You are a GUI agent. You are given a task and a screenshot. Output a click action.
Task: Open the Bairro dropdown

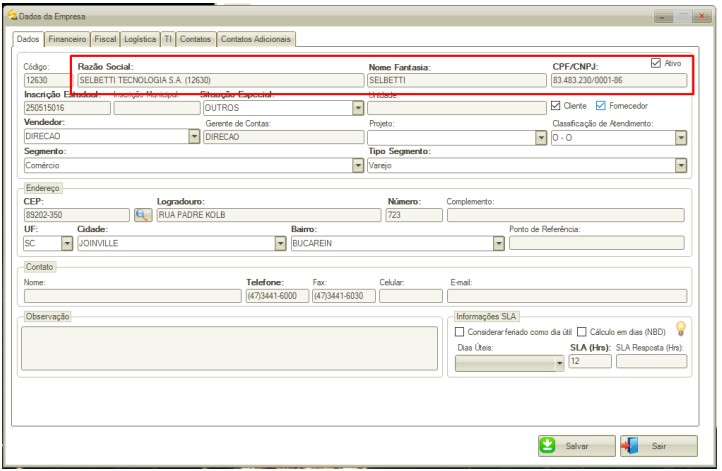(498, 243)
